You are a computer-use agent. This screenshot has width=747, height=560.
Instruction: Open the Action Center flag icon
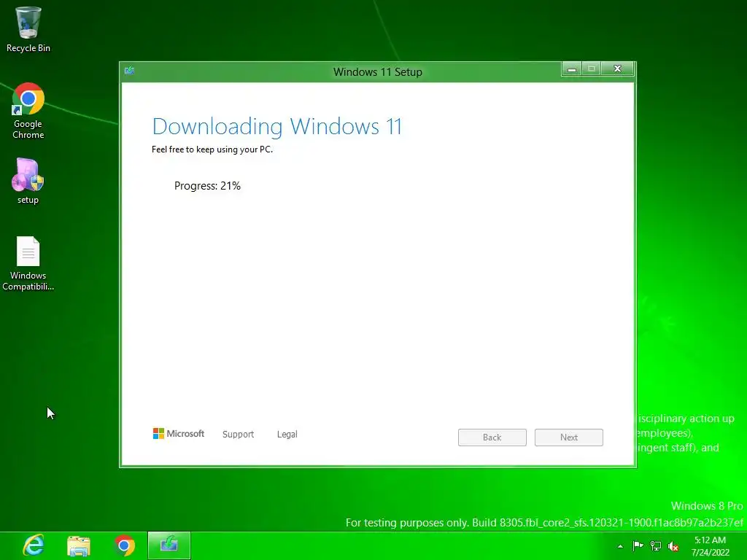(x=638, y=545)
